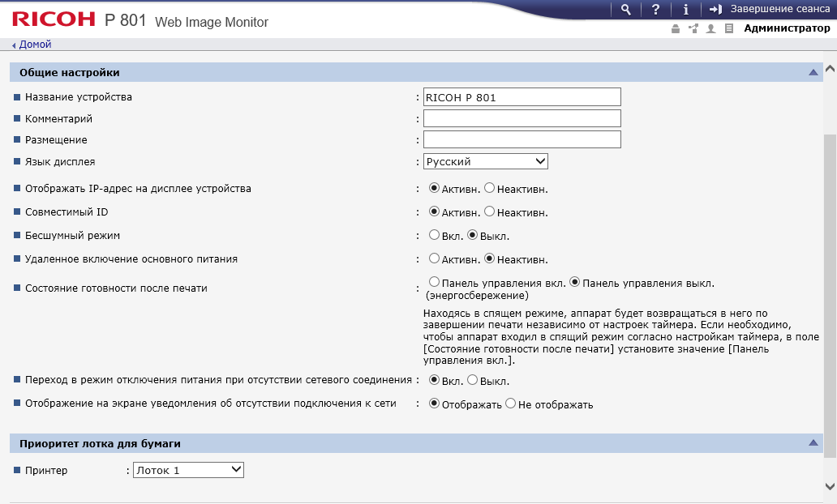Click the RICOH logo

[54, 19]
